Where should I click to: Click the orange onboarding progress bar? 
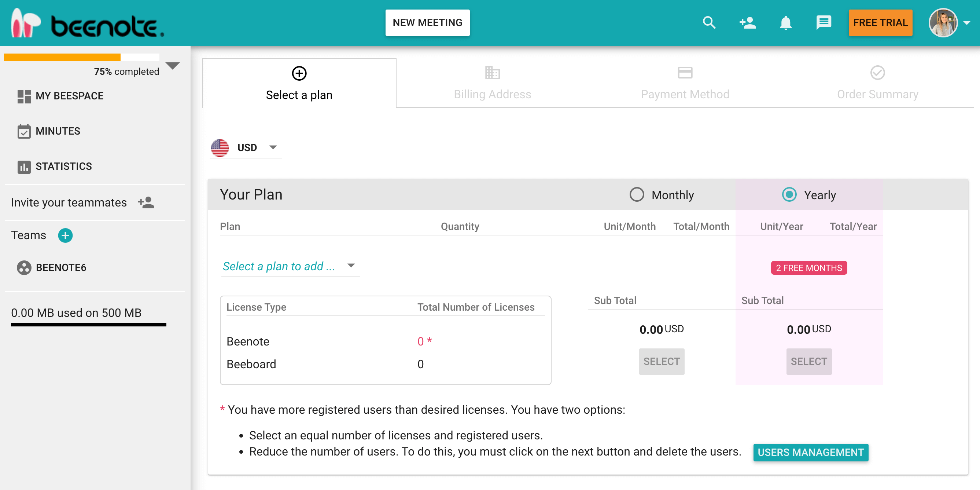81,57
